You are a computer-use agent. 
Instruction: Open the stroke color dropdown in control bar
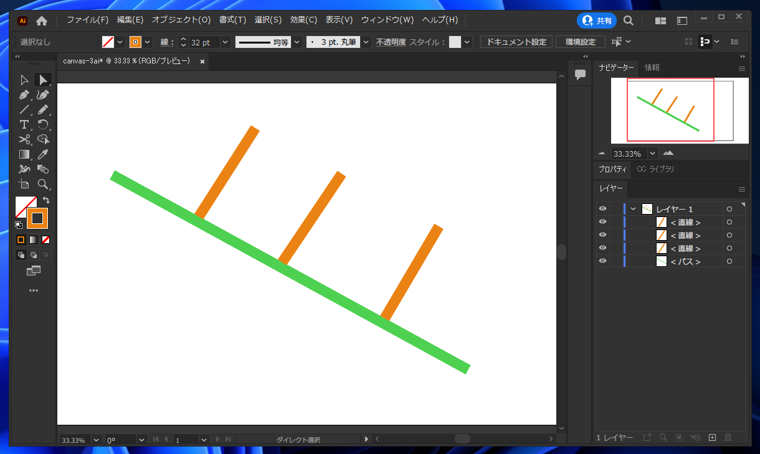[x=147, y=42]
